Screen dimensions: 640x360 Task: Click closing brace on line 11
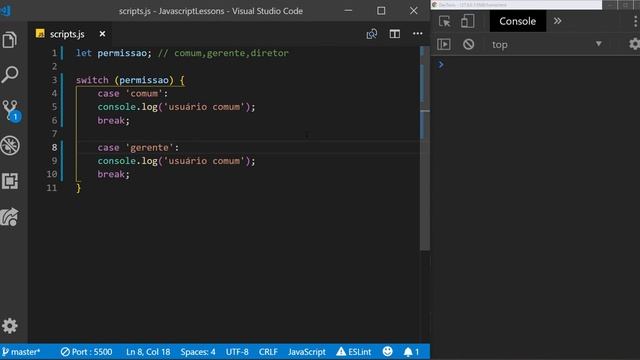(78, 188)
